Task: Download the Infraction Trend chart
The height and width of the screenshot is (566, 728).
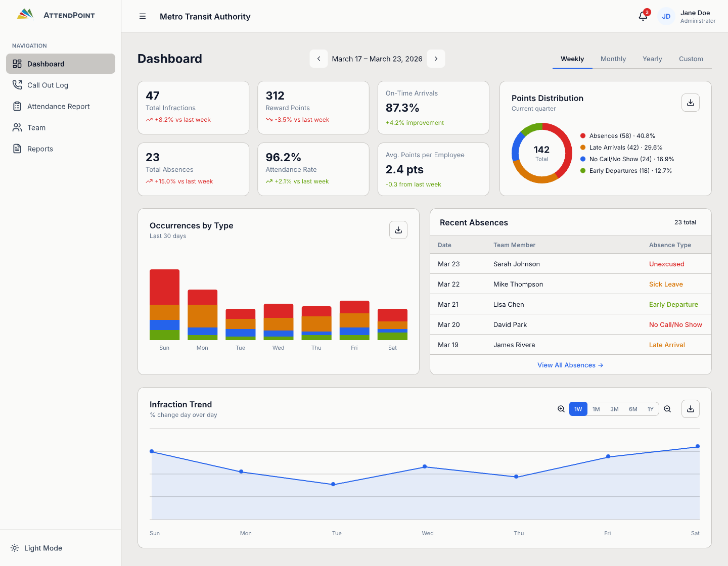Action: [x=691, y=409]
